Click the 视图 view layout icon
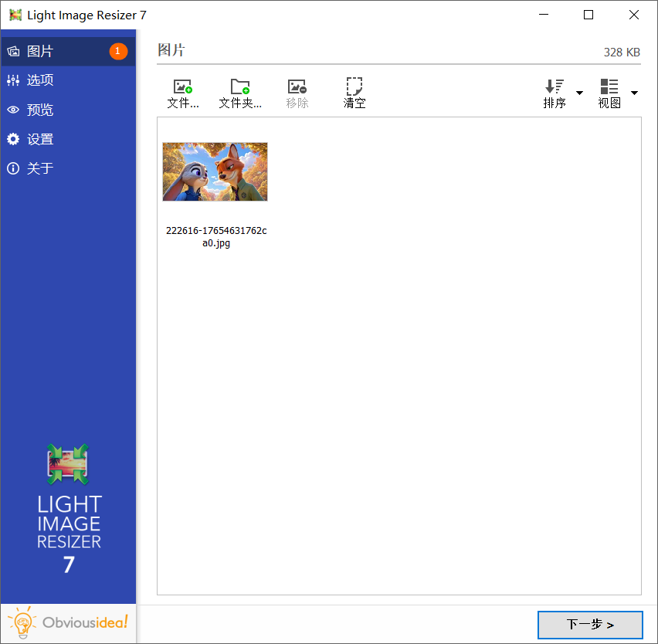Viewport: 658px width, 644px height. [x=608, y=86]
